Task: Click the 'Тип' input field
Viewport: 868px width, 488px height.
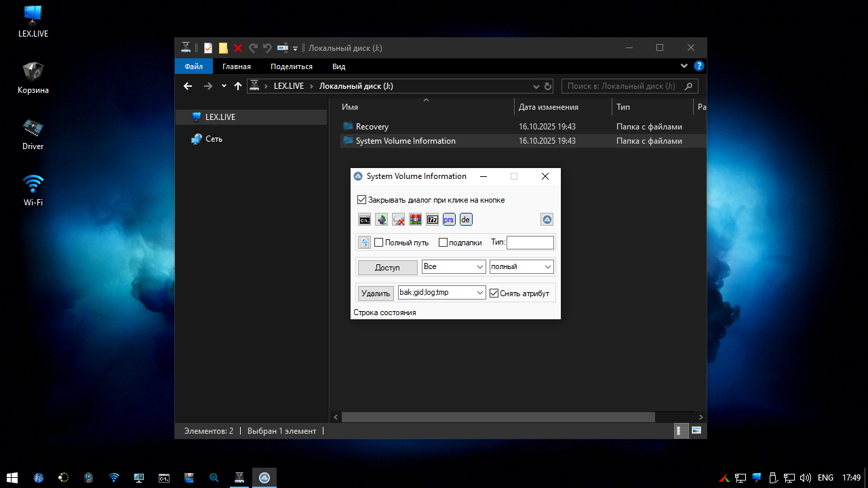Action: [530, 243]
